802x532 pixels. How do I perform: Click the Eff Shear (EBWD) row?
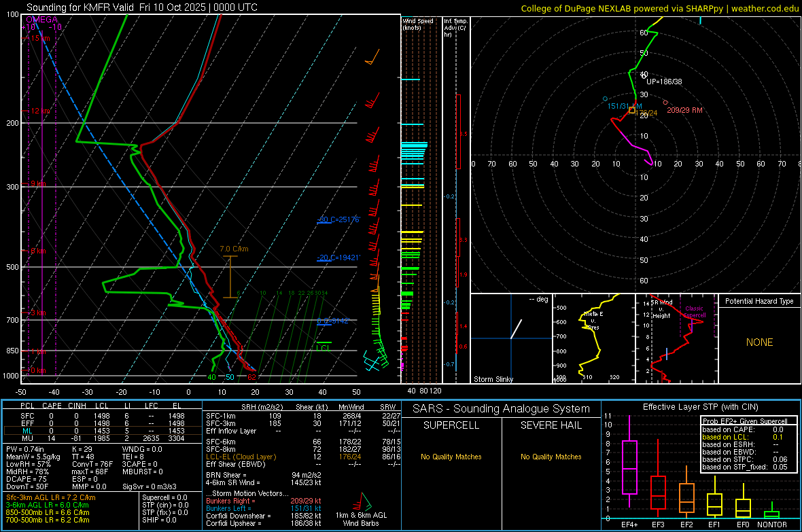[x=303, y=464]
